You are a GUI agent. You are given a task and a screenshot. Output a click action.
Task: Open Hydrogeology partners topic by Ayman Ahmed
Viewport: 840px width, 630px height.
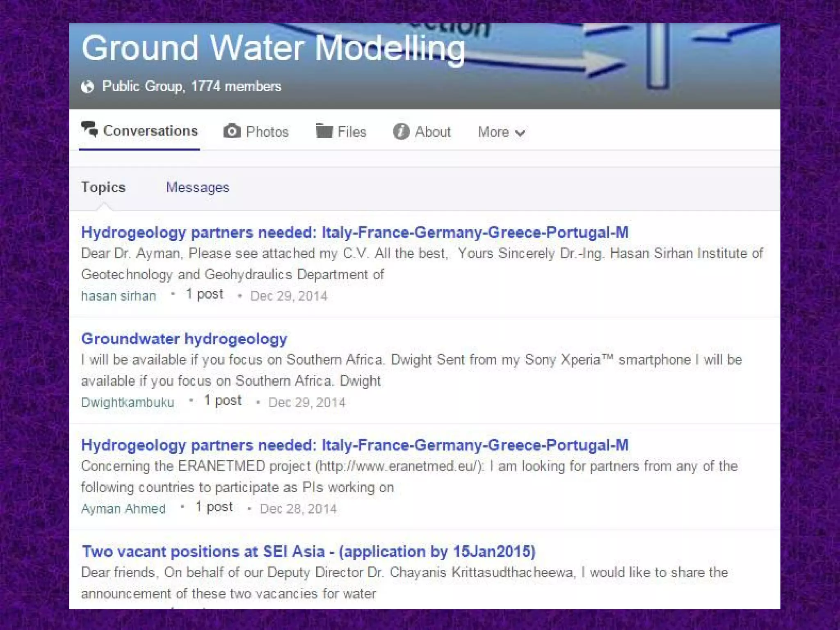(354, 445)
